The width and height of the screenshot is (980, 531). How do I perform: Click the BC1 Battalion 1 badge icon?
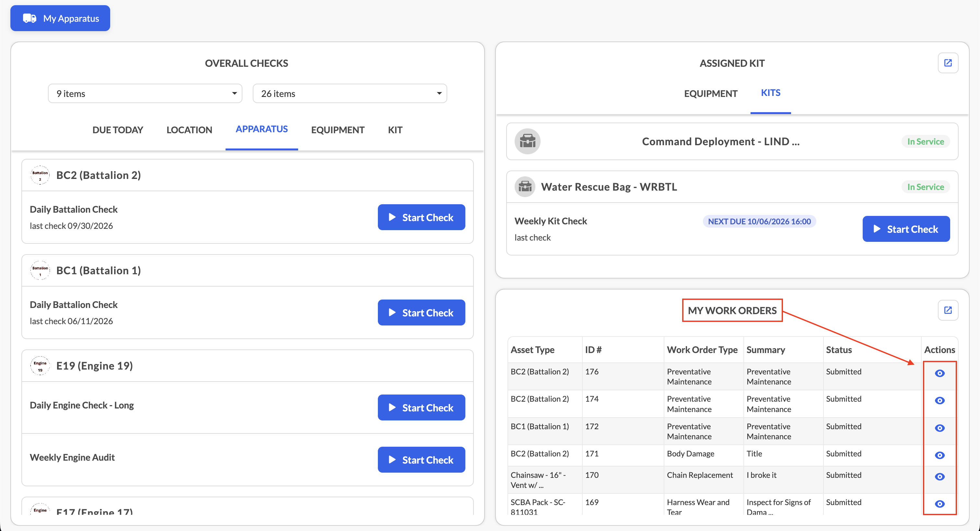[x=40, y=270]
